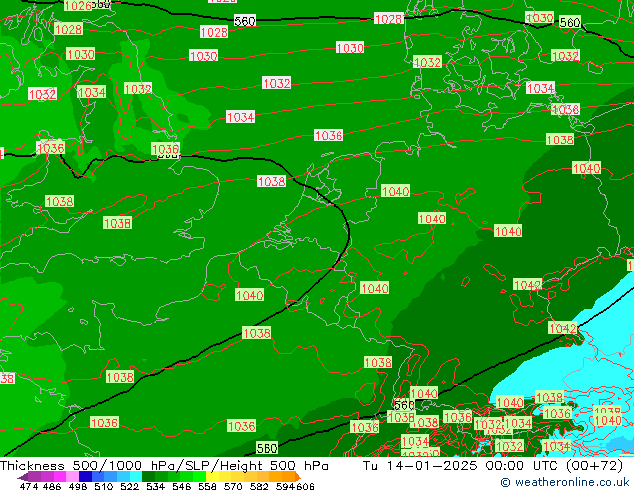Click the orange arrow tip ending the legend
This screenshot has width=634, height=490.
298,477
